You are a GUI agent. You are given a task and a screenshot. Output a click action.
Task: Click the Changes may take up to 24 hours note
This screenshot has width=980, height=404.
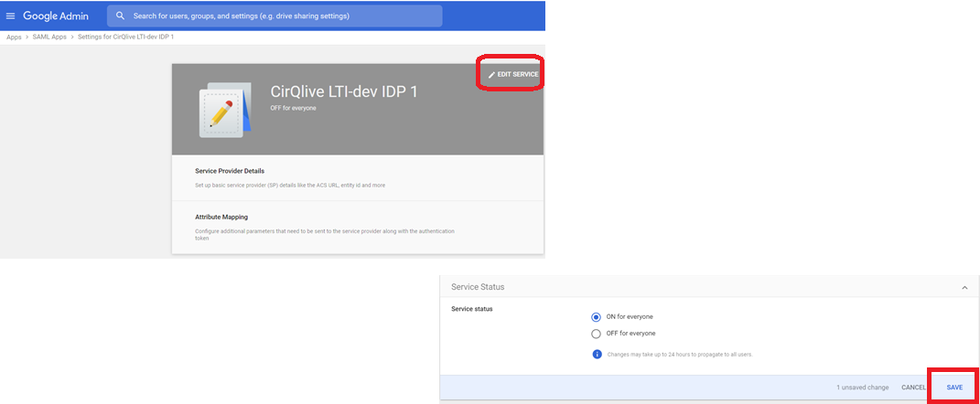[x=680, y=354]
